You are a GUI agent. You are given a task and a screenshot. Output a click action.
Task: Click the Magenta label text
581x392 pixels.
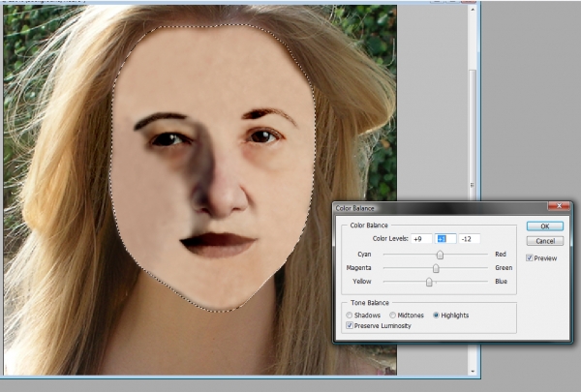pyautogui.click(x=358, y=267)
